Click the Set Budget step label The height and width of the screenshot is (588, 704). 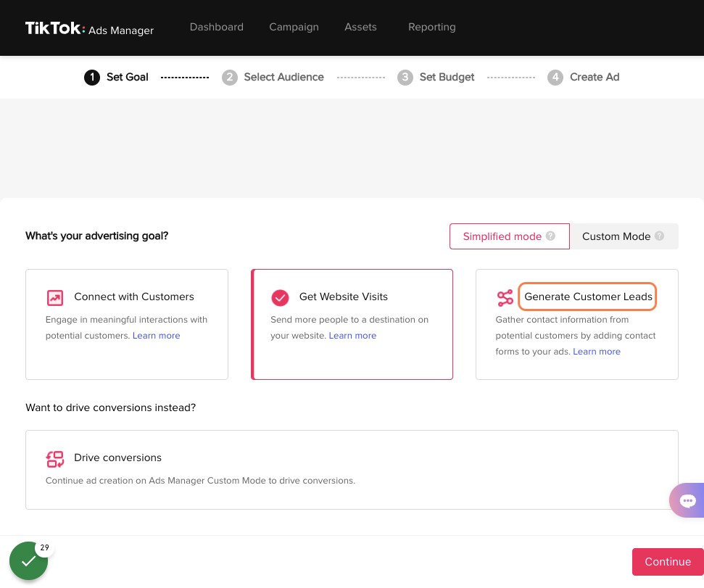(447, 77)
